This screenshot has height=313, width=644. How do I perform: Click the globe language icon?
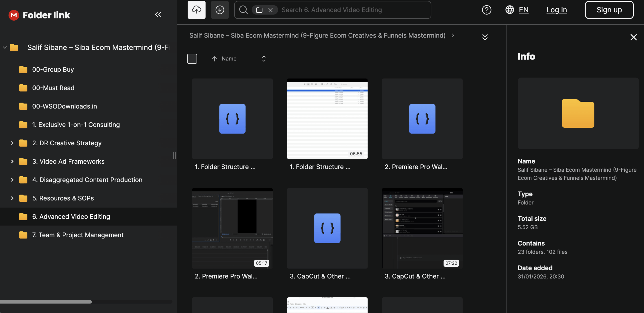pyautogui.click(x=510, y=10)
